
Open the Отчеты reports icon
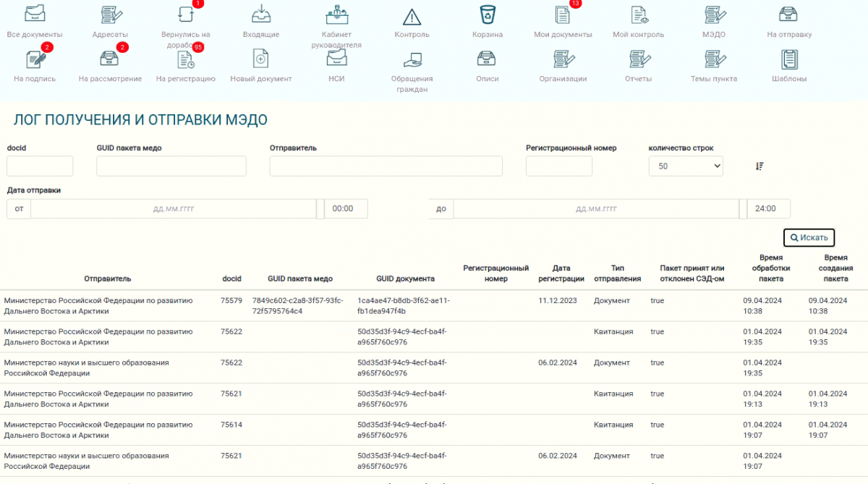point(638,59)
